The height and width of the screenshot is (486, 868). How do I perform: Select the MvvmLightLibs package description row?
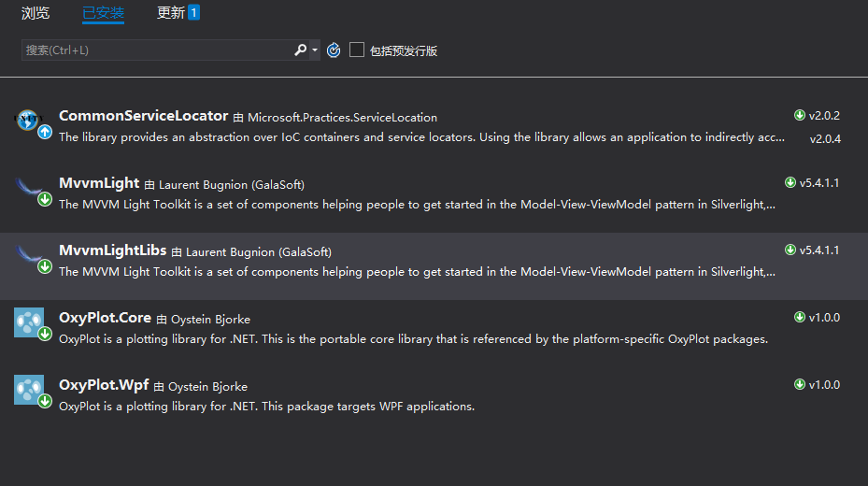coord(416,271)
